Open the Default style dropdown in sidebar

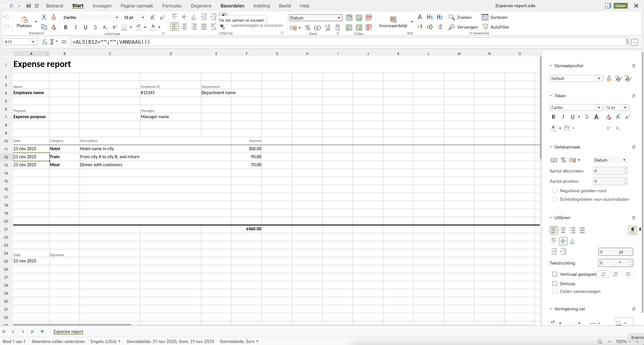599,78
